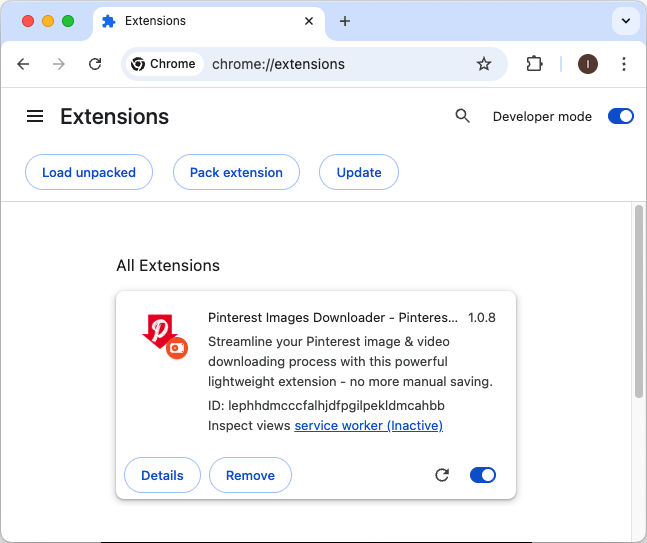Viewport: 647px width, 543px height.
Task: Click the forward navigation arrow
Action: pyautogui.click(x=59, y=64)
